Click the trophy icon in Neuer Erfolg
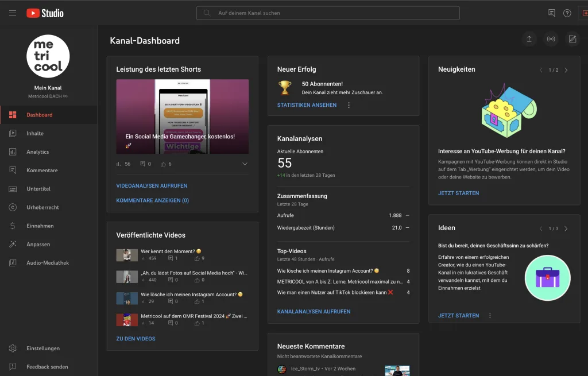588x376 pixels. click(285, 88)
